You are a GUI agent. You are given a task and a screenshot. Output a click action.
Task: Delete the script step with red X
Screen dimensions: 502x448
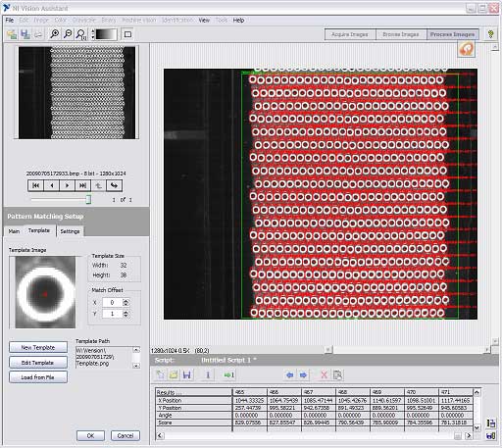click(x=324, y=374)
